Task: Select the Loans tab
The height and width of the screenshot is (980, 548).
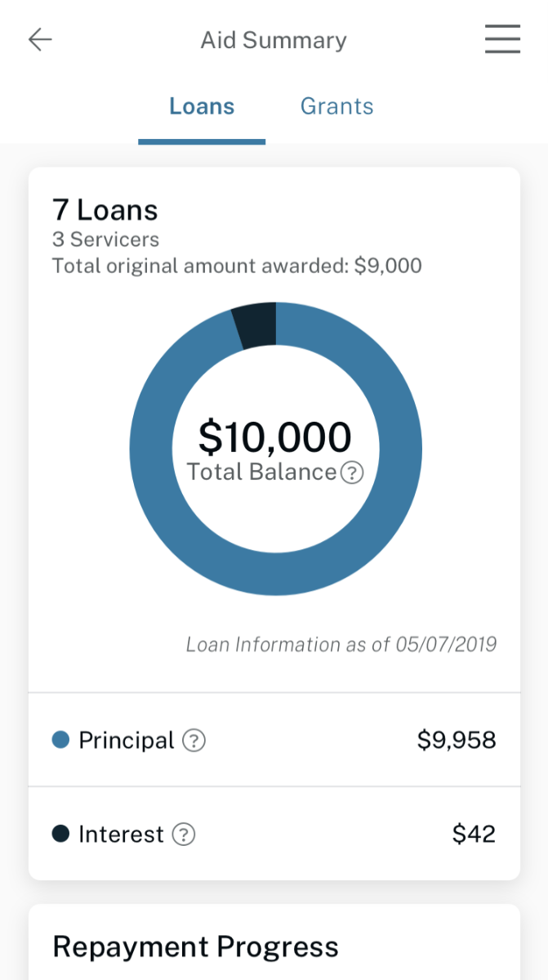Action: pos(202,105)
